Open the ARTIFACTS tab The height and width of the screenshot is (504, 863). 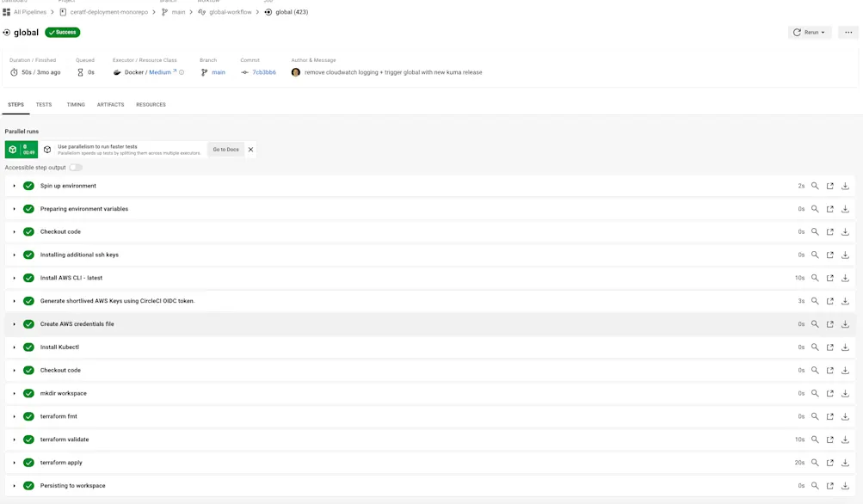(110, 104)
